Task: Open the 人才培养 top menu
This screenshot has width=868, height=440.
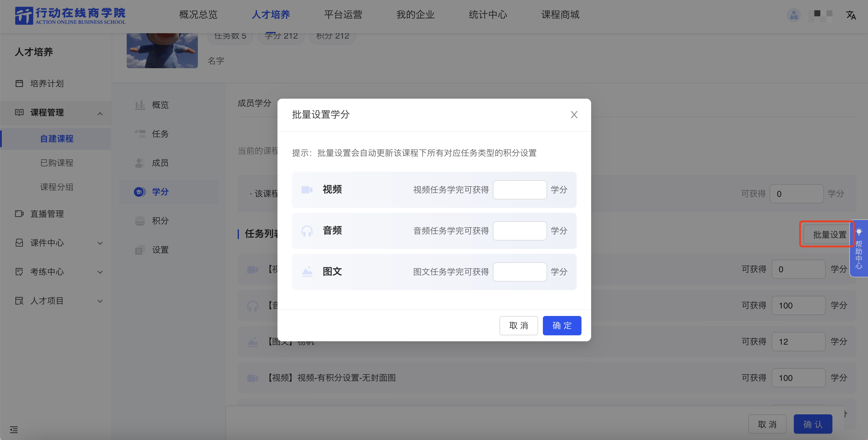Action: click(271, 14)
